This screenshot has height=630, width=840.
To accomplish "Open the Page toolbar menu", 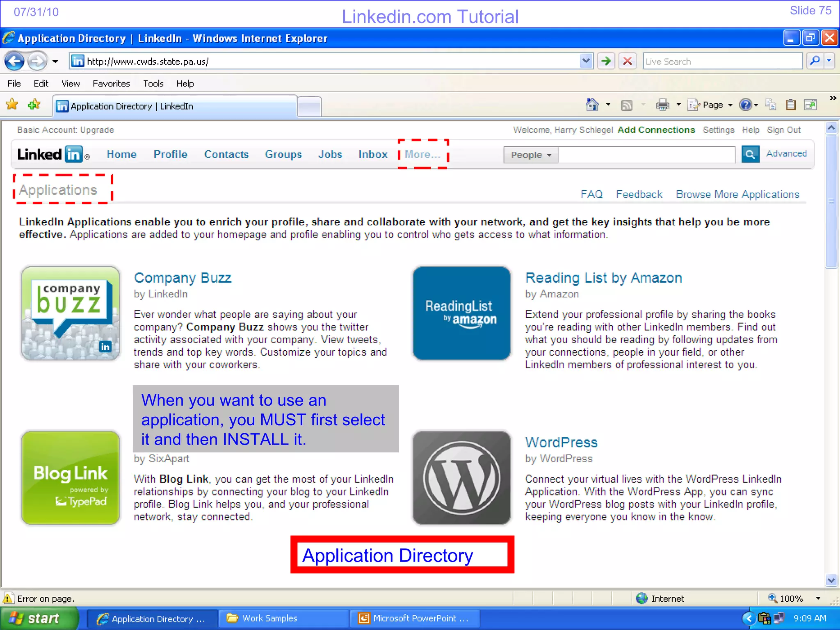I will (710, 105).
